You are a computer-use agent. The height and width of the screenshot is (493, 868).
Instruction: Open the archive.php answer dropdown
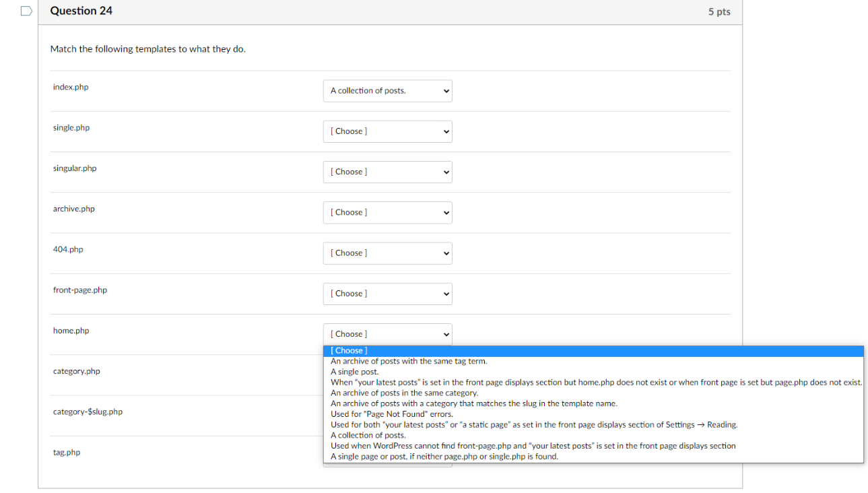387,212
